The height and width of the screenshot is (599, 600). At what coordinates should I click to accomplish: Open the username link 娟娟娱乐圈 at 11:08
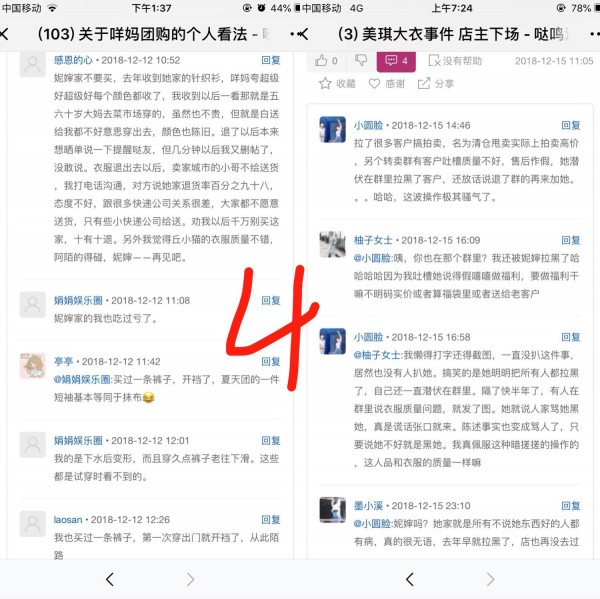click(78, 300)
